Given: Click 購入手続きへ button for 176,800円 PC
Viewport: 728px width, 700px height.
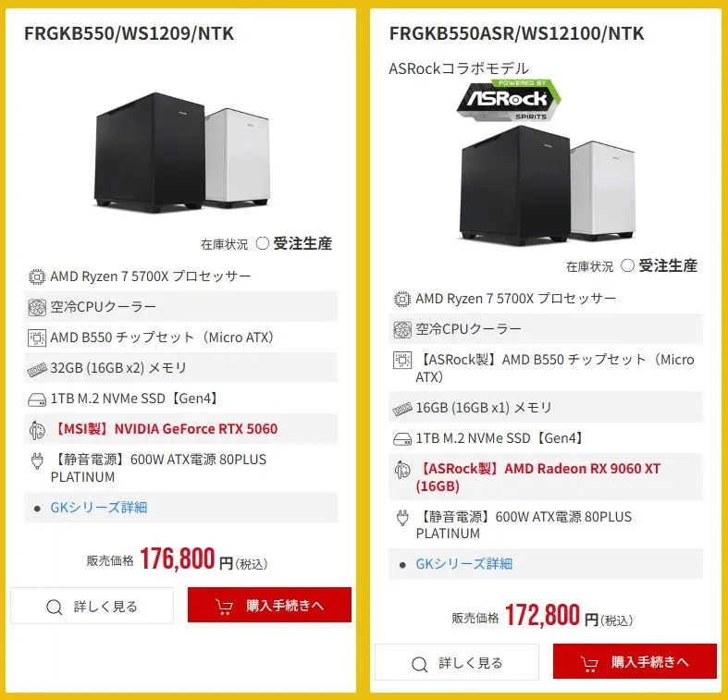Looking at the screenshot, I should point(269,607).
